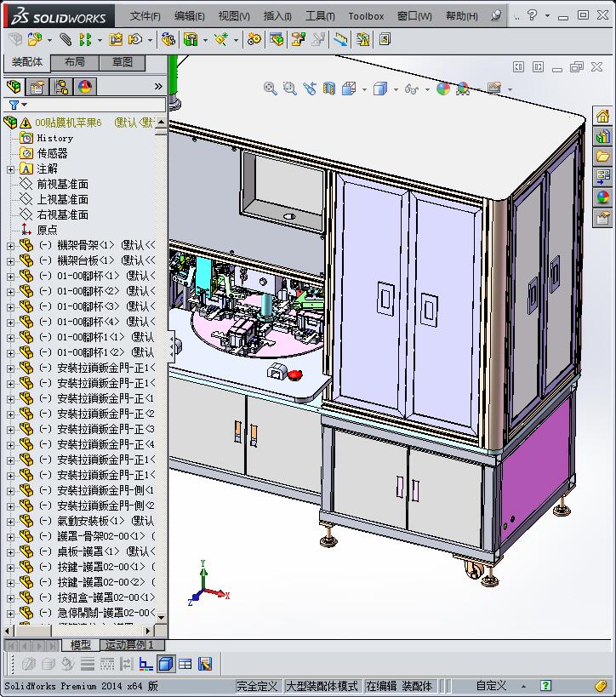
Task: Click the table grid icon in the bottom toolbar
Action: click(x=185, y=664)
